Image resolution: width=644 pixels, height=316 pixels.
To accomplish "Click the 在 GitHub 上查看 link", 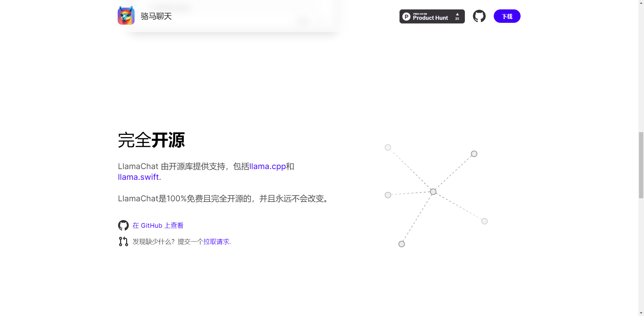I will pyautogui.click(x=158, y=225).
